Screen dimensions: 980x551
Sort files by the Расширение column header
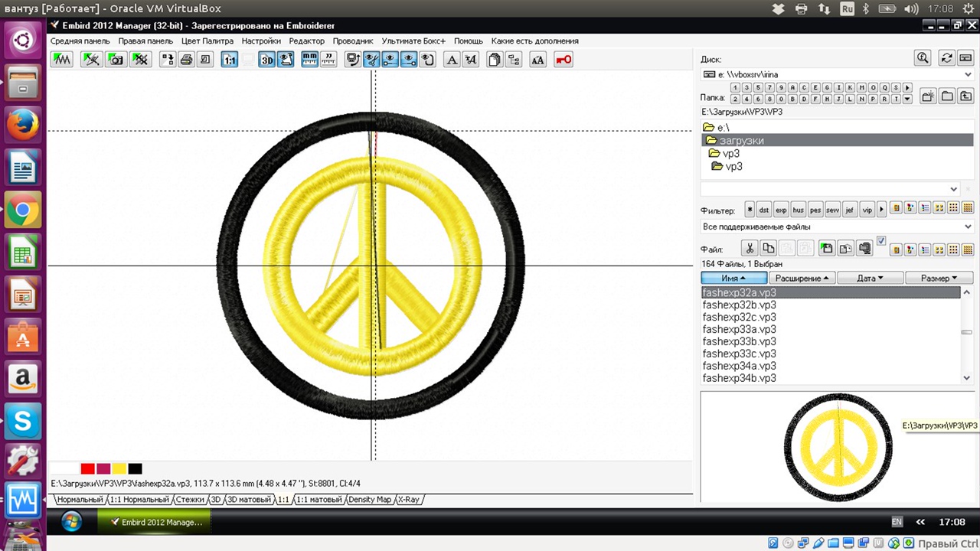[x=802, y=278]
